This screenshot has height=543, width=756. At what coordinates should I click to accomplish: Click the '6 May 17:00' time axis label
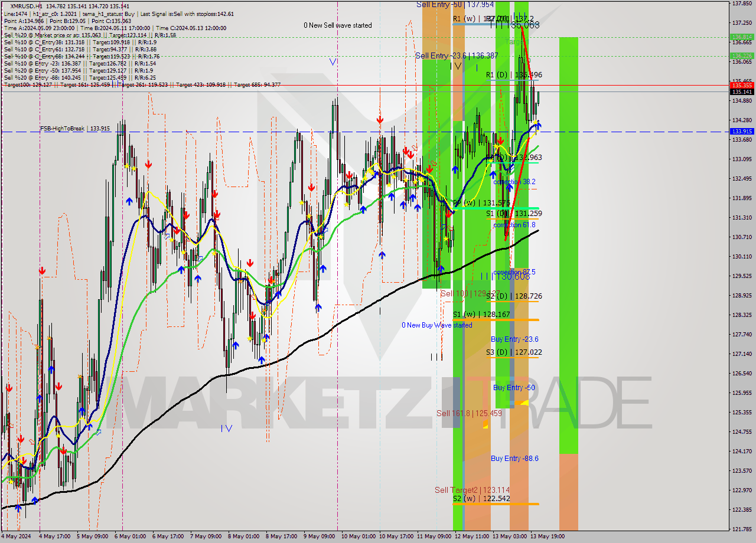tap(168, 537)
